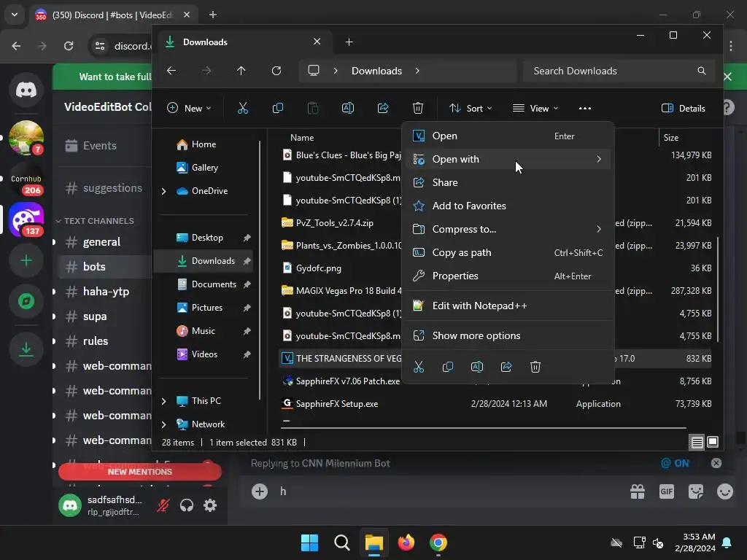Click the Rename icon in context menu
The height and width of the screenshot is (560, 747).
coord(477,367)
